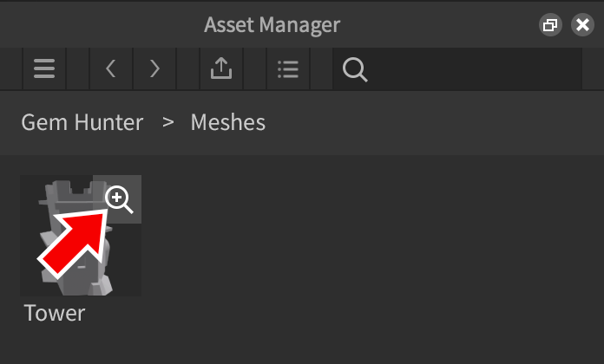Open the Asset Manager hamburger menu
Image resolution: width=604 pixels, height=364 pixels.
coord(43,69)
